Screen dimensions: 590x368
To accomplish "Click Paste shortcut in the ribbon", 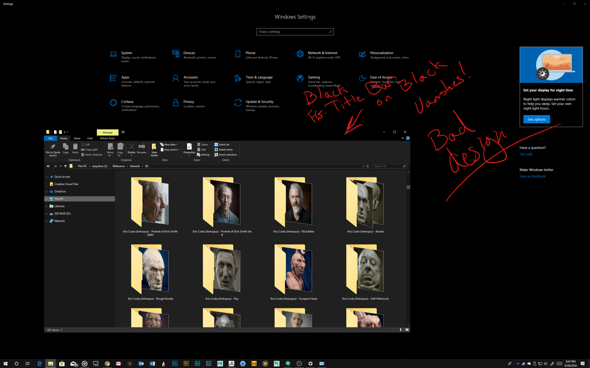I will pos(92,155).
